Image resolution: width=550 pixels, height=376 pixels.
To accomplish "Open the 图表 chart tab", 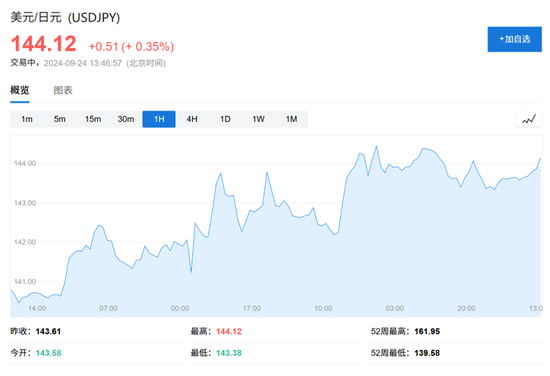I will pyautogui.click(x=63, y=90).
